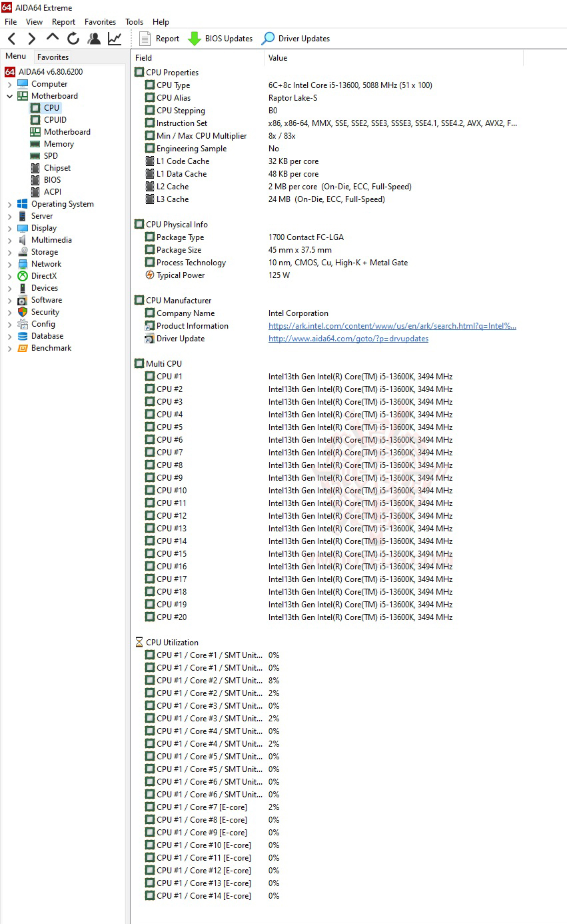Expand the Operating System node
Image resolution: width=567 pixels, height=924 pixels.
pos(9,204)
